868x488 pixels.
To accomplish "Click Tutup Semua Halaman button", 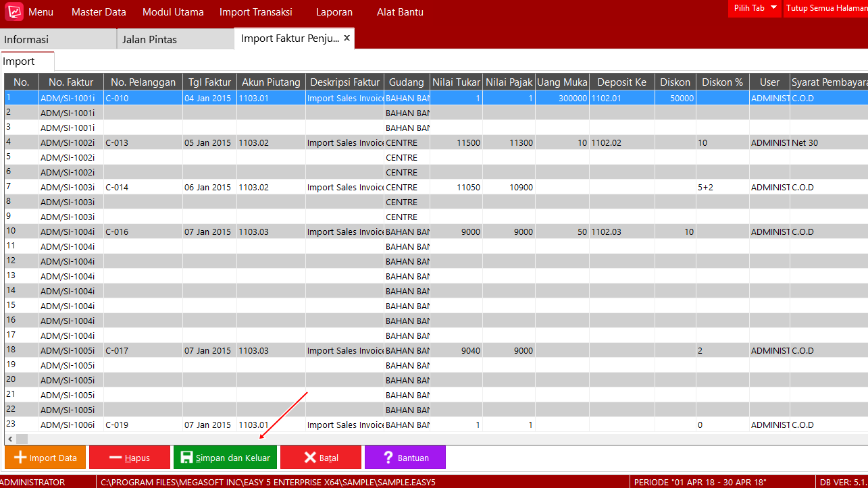I will [826, 8].
